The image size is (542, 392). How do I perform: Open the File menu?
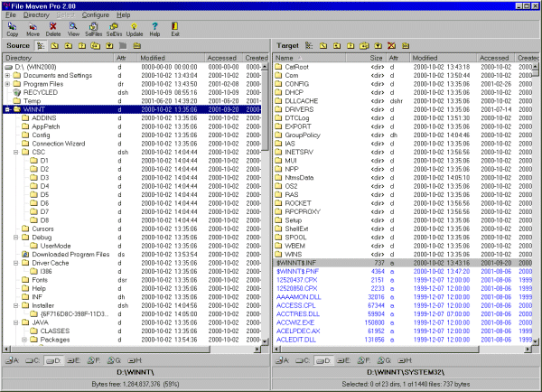point(11,14)
